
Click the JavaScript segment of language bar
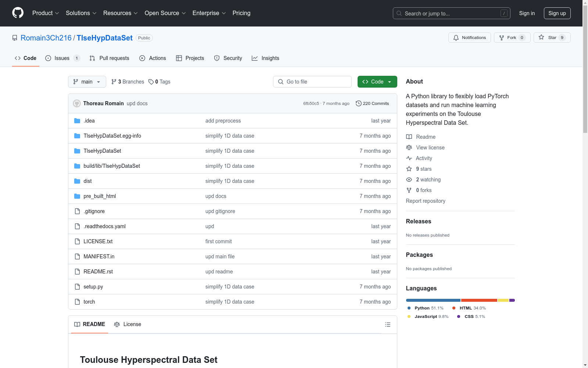(503, 300)
